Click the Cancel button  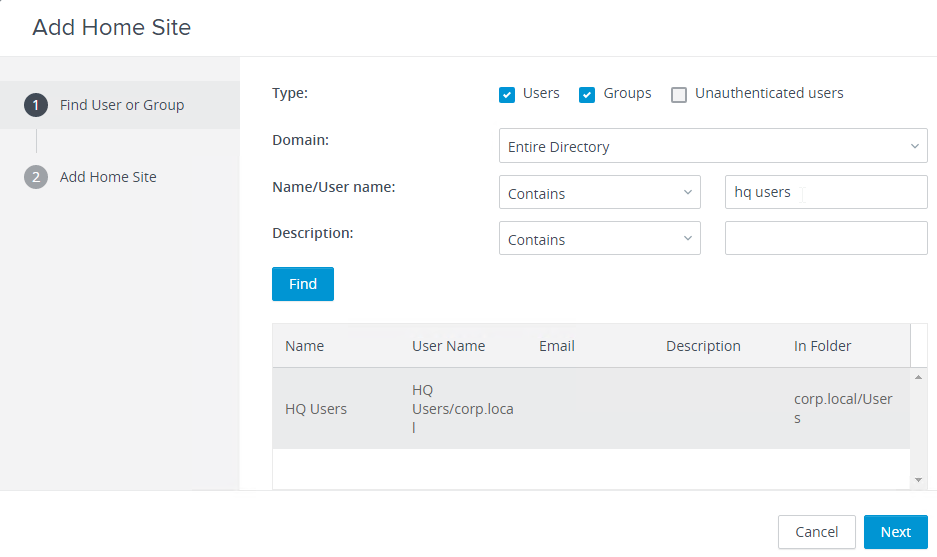coord(816,532)
